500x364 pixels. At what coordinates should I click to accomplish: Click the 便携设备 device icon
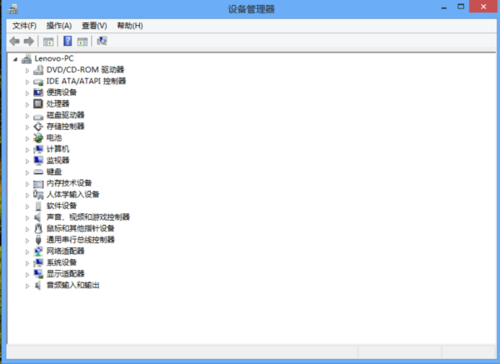38,93
